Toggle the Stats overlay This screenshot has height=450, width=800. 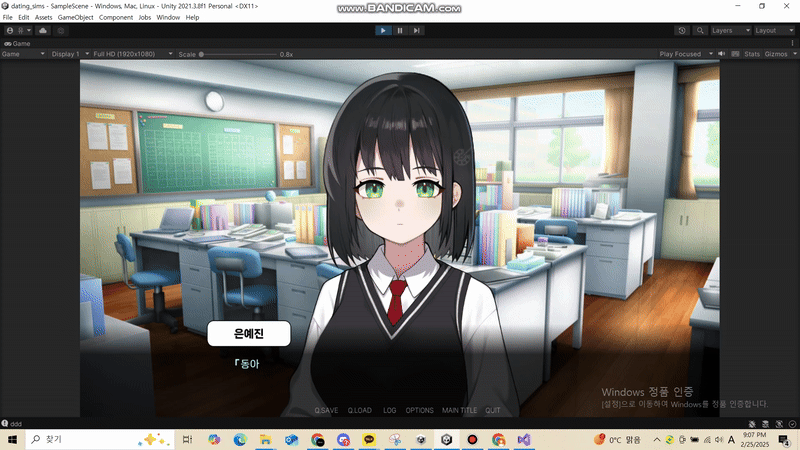(752, 54)
